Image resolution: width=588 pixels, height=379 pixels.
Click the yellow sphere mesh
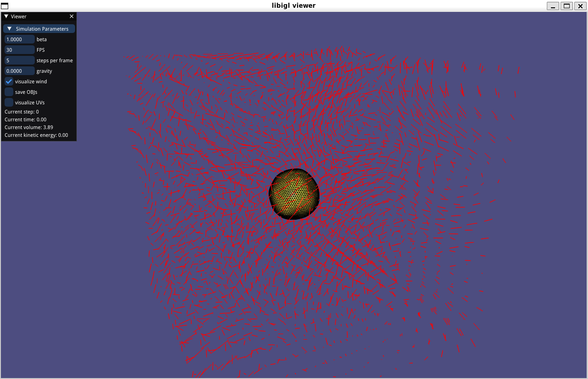point(293,194)
